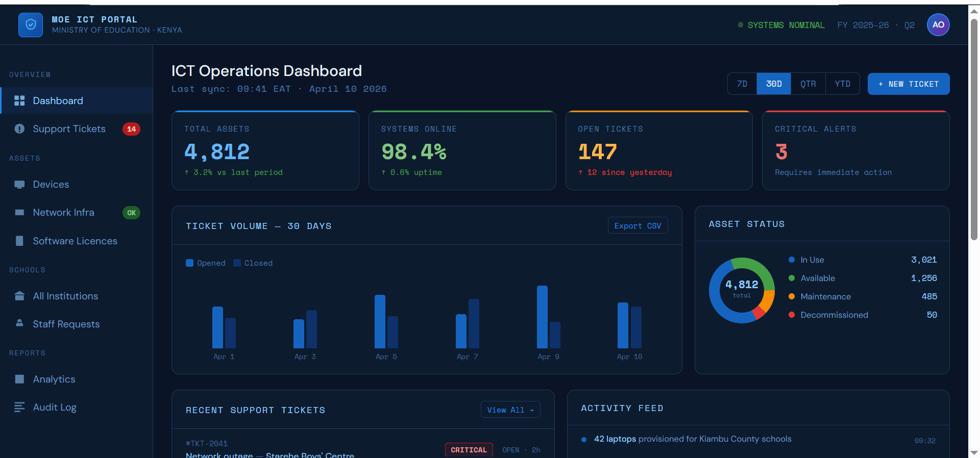Click the Support Tickets alert icon
Screen dimensions: 980x458
(19, 129)
